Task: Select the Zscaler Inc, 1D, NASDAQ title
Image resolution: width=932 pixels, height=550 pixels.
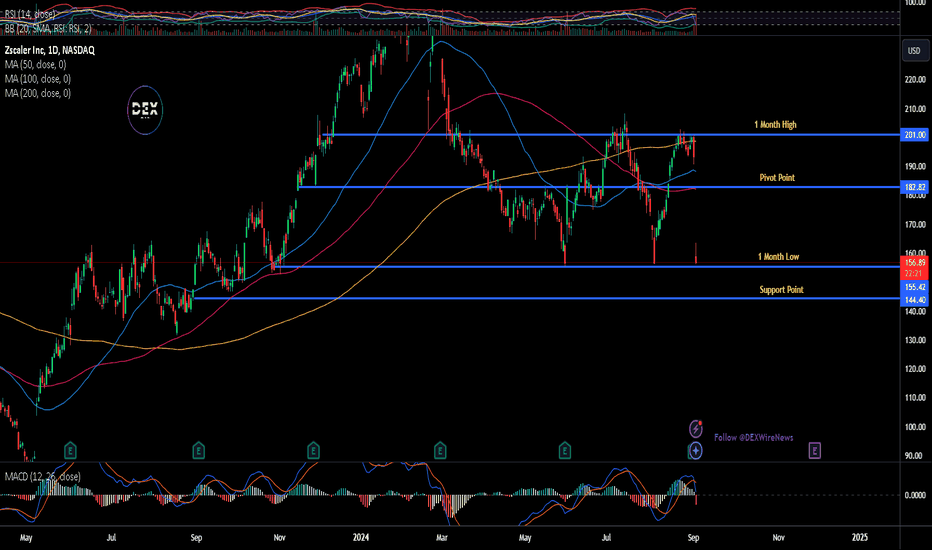Action: (x=50, y=51)
